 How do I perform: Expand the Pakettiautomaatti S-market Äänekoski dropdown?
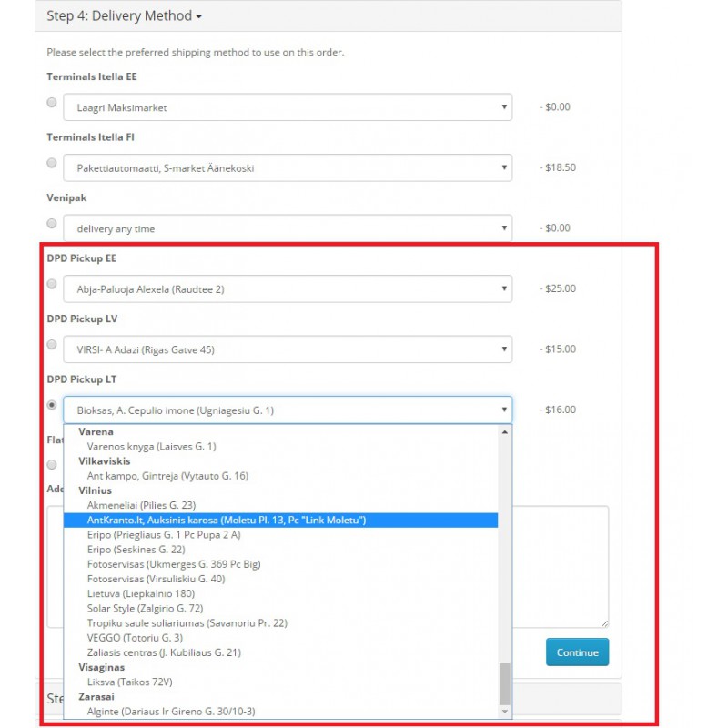pyautogui.click(x=287, y=167)
